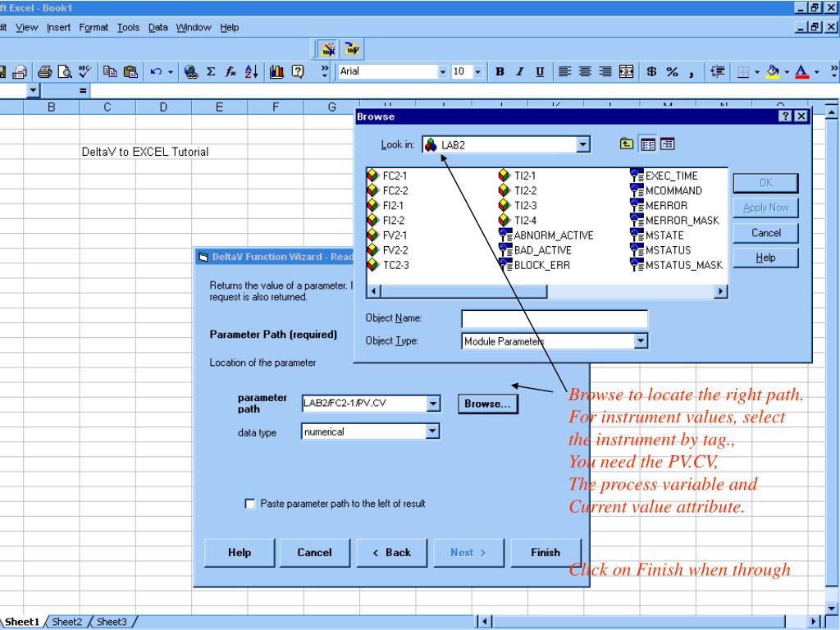The height and width of the screenshot is (630, 840).
Task: Open the font size dropdown
Action: click(x=477, y=72)
